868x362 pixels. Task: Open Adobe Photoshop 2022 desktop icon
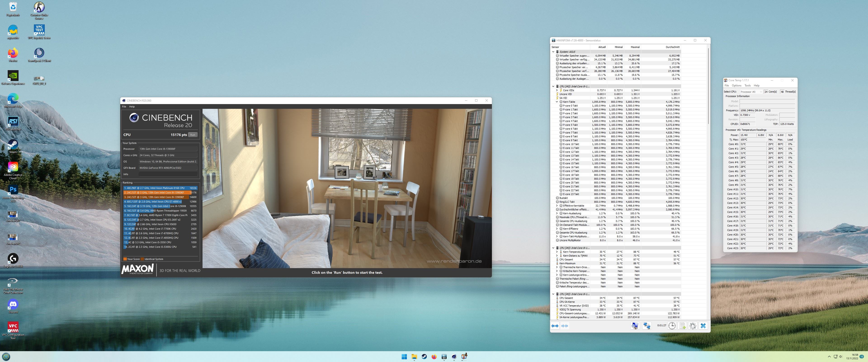pos(13,194)
